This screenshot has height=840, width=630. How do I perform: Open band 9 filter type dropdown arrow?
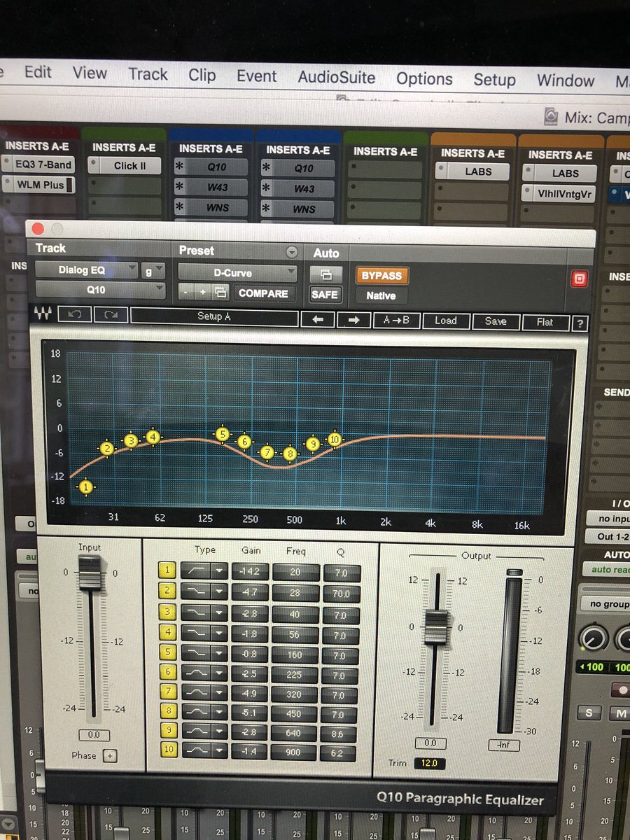220,733
